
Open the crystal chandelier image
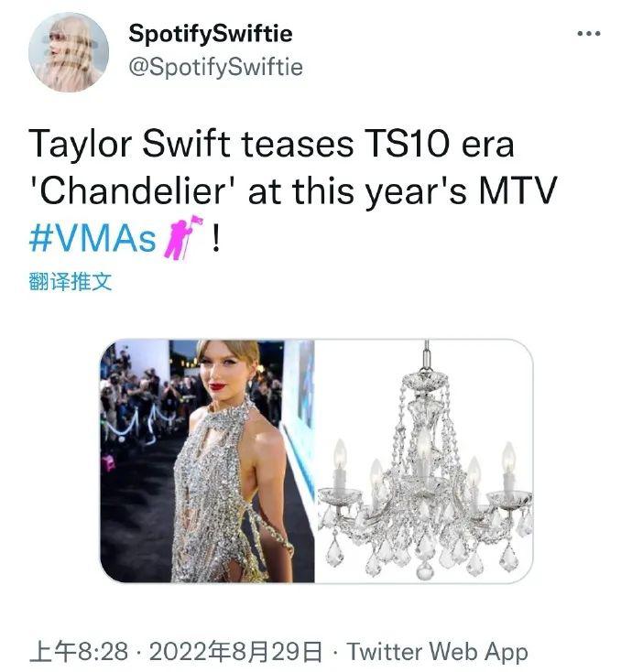(424, 461)
